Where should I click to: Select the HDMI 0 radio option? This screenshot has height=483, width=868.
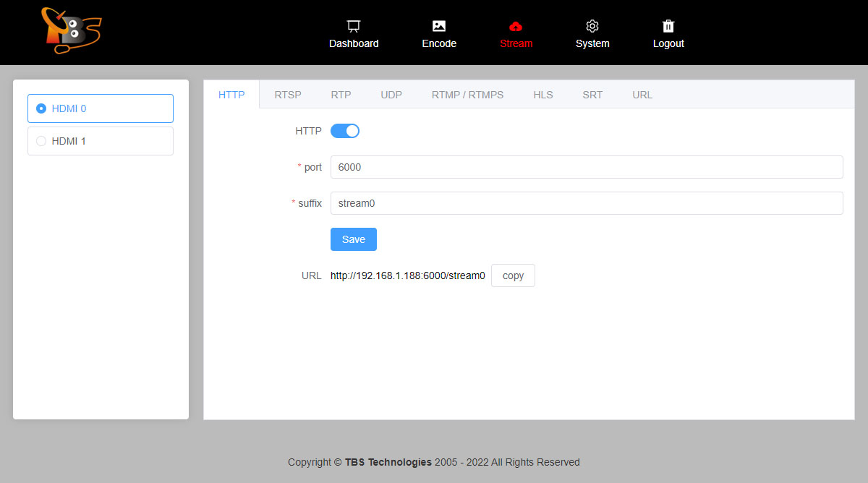click(41, 108)
